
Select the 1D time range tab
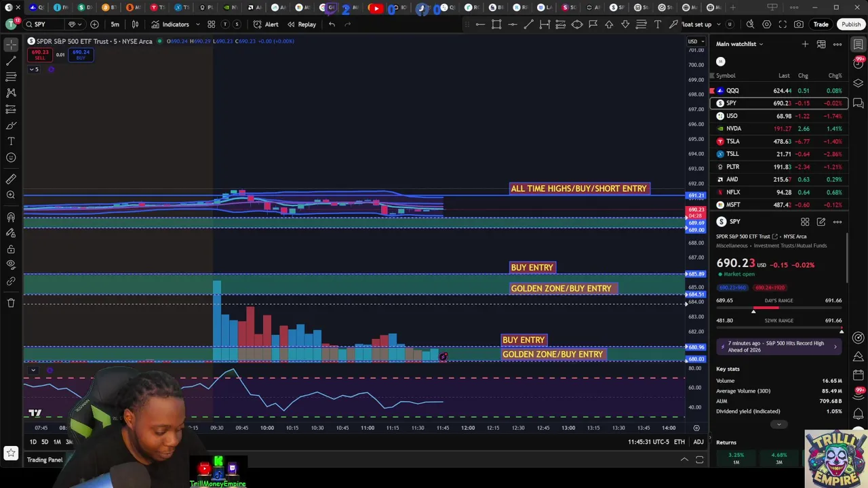click(x=33, y=442)
